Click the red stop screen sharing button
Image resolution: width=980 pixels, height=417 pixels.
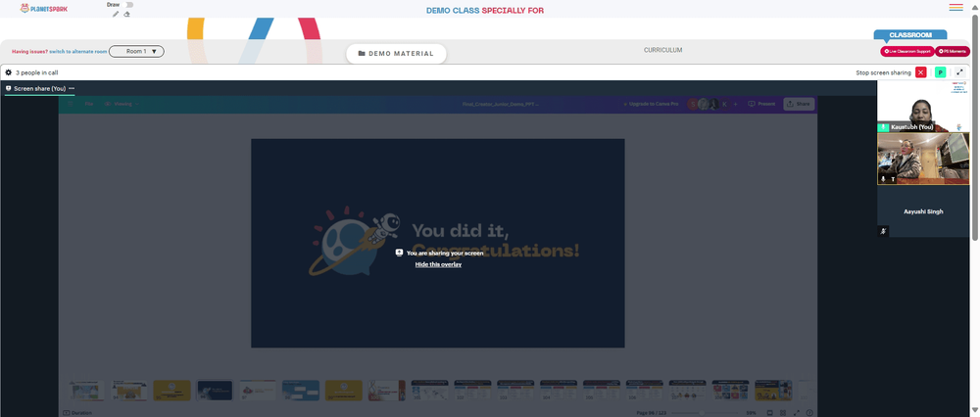click(x=920, y=72)
